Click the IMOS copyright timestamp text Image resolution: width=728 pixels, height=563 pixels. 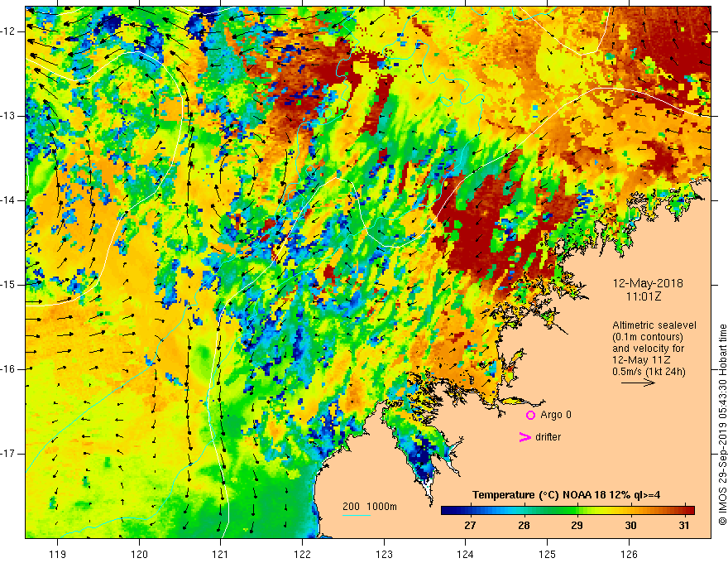pos(722,425)
